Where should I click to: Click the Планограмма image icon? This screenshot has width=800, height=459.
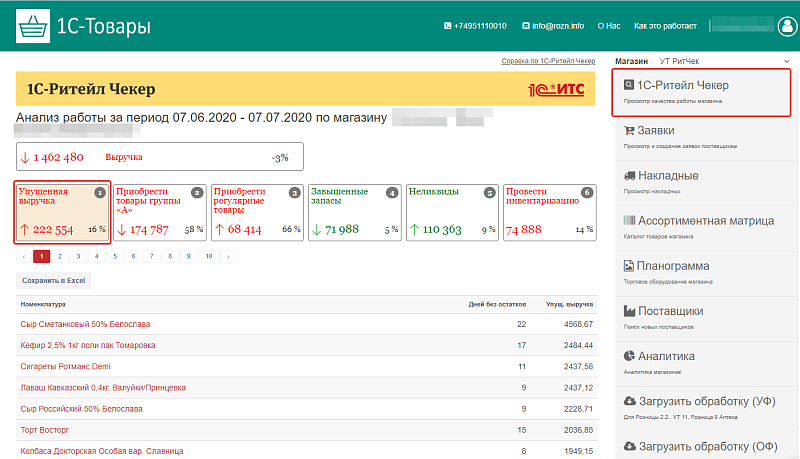629,266
